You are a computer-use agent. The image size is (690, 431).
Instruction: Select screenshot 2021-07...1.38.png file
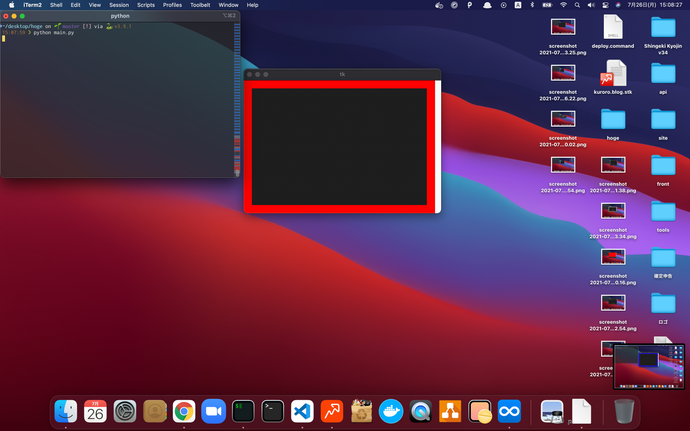613,174
